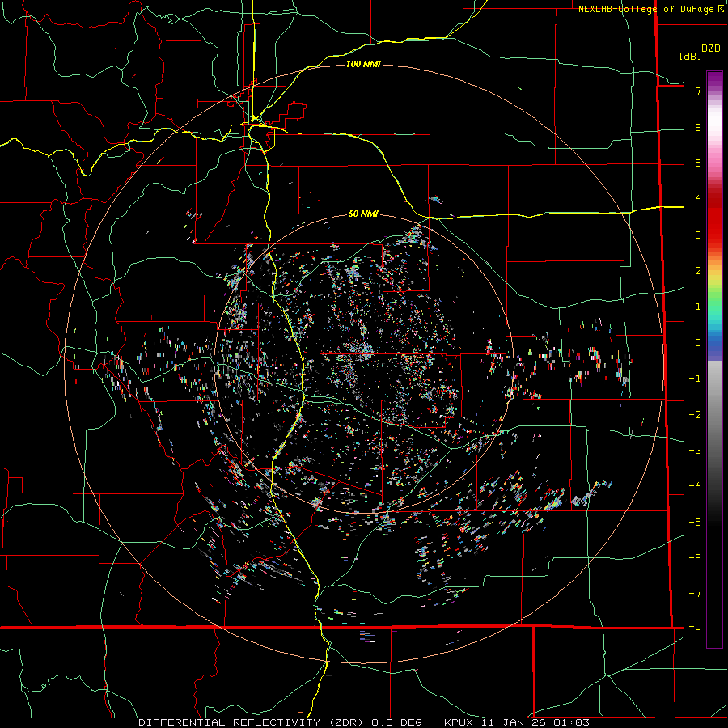Screen dimensions: 728x728
Task: Click the 0 value on the color scale
Action: tap(698, 343)
